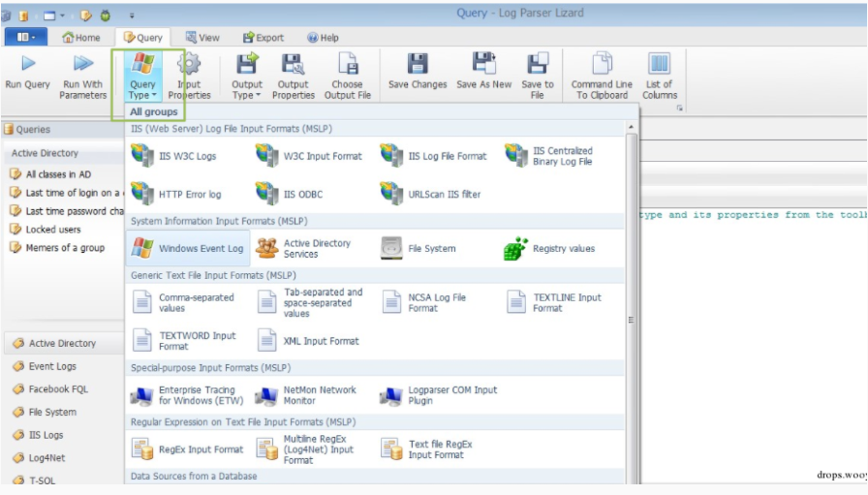Image resolution: width=868 pixels, height=495 pixels.
Task: Select Text file RegEx Input Format
Action: tap(436, 449)
